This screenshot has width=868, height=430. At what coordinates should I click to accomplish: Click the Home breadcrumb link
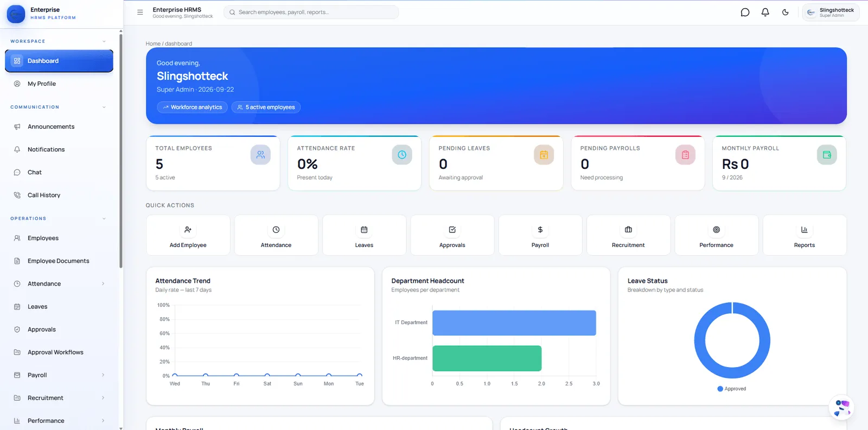pyautogui.click(x=153, y=43)
